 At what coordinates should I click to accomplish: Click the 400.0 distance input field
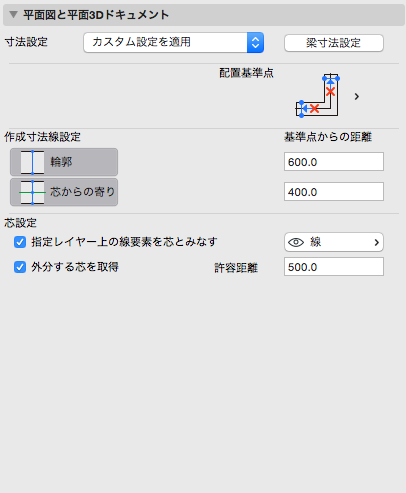click(x=334, y=192)
